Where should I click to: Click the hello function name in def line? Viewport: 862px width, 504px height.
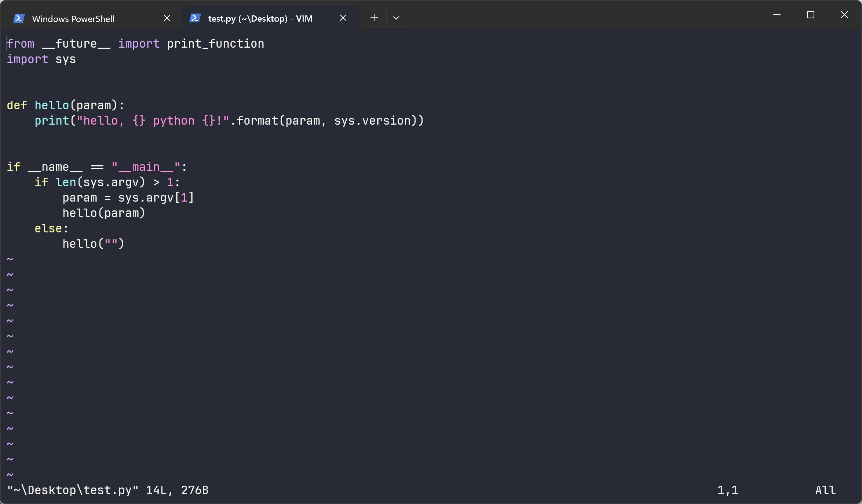click(52, 106)
